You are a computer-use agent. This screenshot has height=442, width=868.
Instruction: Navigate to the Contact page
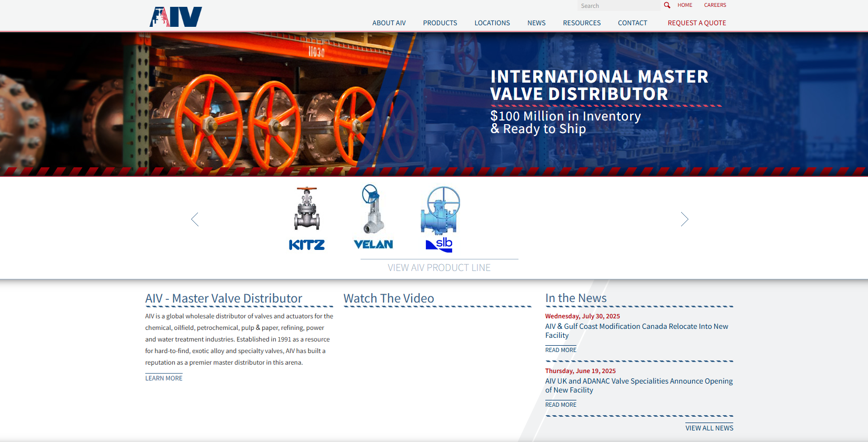tap(633, 23)
